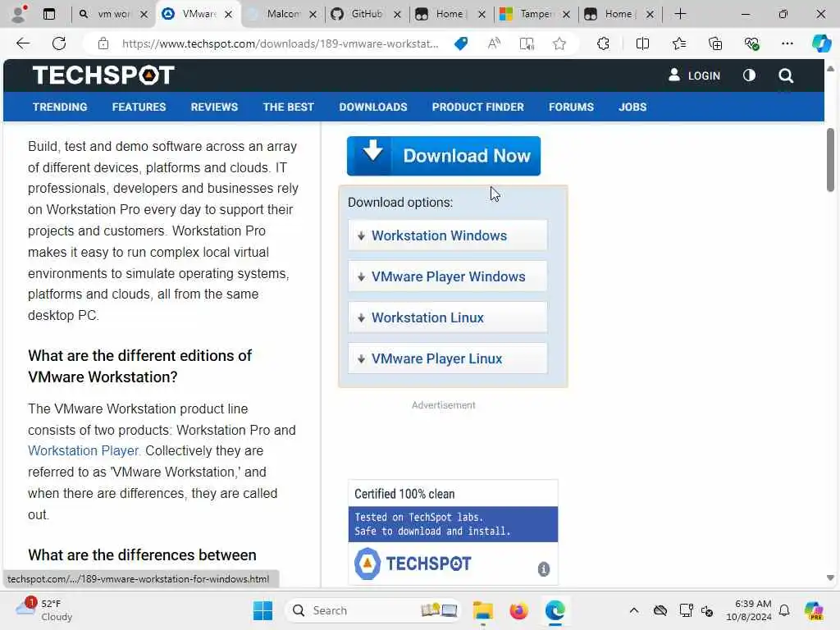Open the FORUMS menu

(571, 107)
